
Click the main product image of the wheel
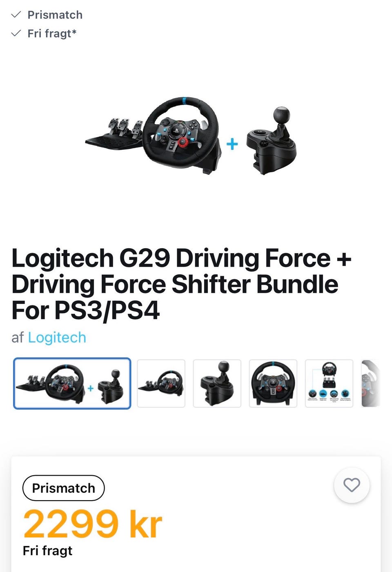coord(182,135)
